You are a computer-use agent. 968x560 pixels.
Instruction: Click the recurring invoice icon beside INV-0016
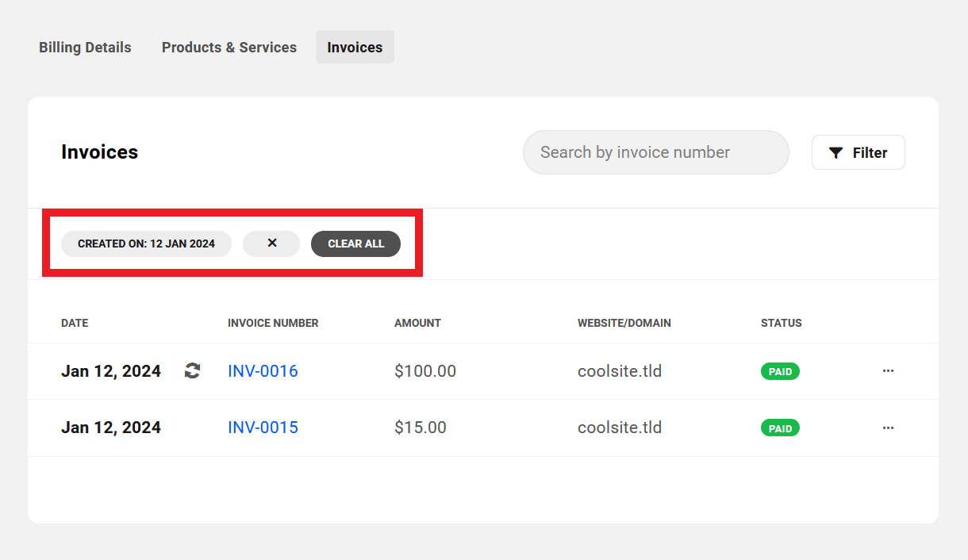click(x=192, y=370)
